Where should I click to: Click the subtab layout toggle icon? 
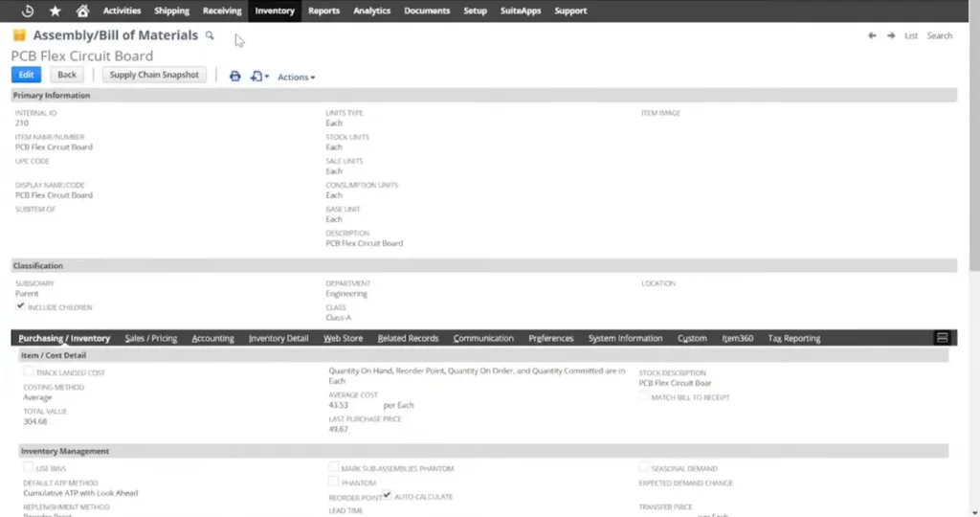tap(942, 338)
